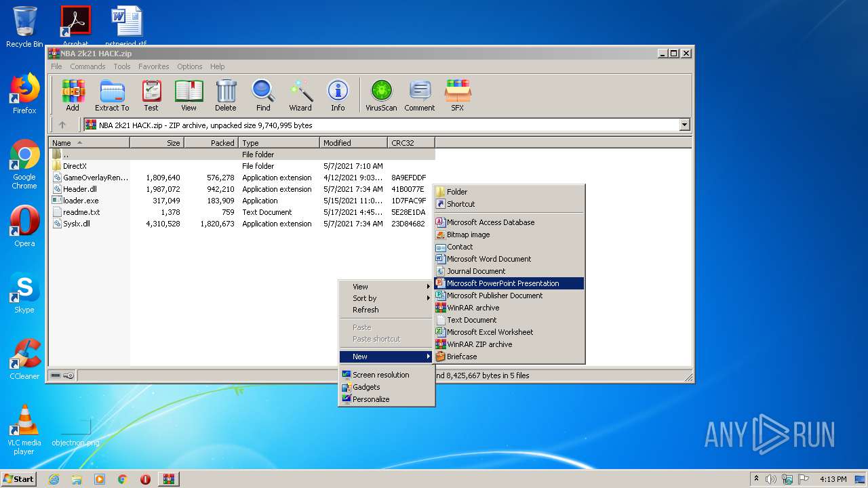Select the DirectX folder row

[242, 166]
